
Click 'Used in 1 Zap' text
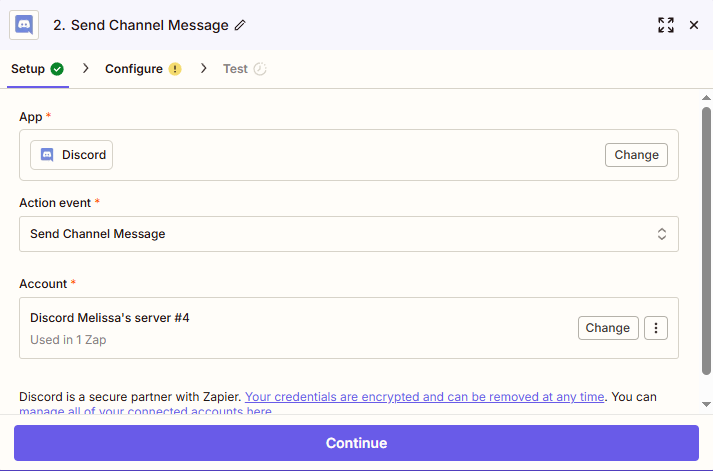(68, 340)
